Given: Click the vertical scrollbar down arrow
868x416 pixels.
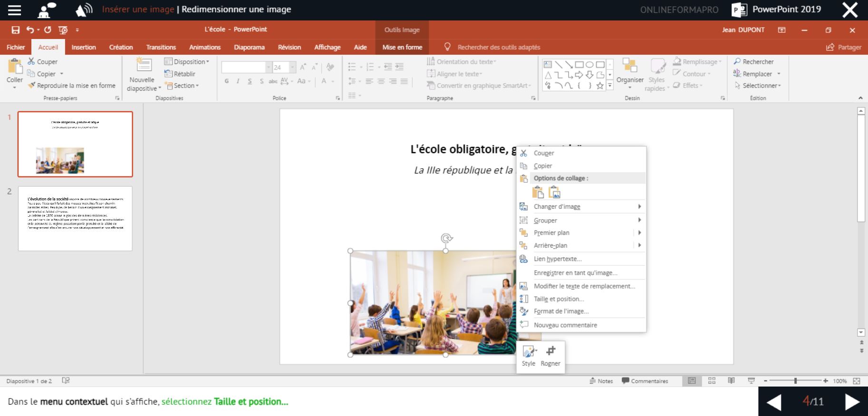Looking at the screenshot, I should pyautogui.click(x=861, y=332).
